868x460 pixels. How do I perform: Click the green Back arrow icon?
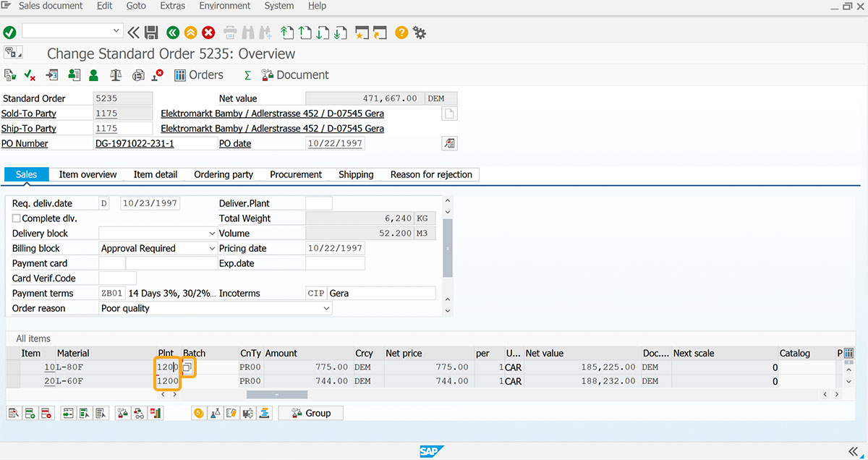pos(172,32)
